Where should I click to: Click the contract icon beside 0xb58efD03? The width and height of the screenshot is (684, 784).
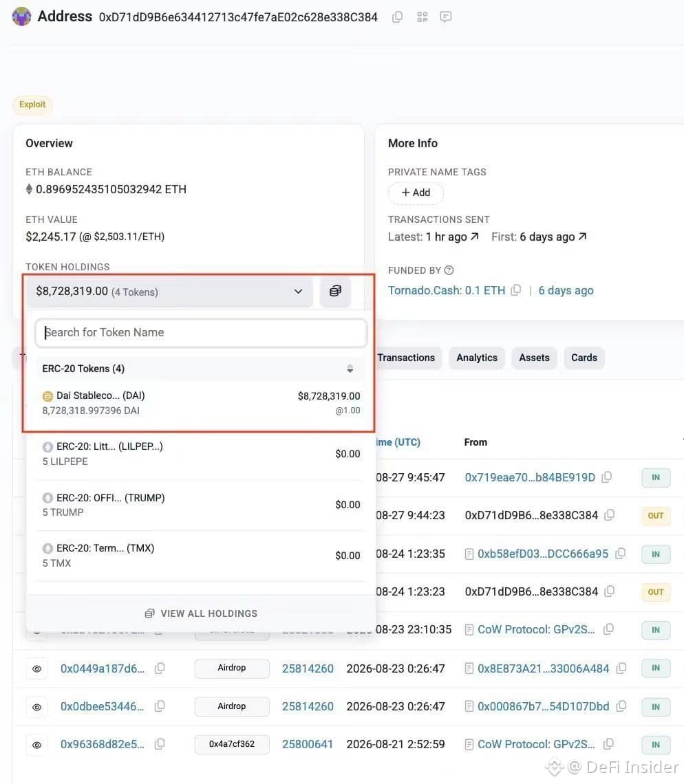tap(469, 554)
